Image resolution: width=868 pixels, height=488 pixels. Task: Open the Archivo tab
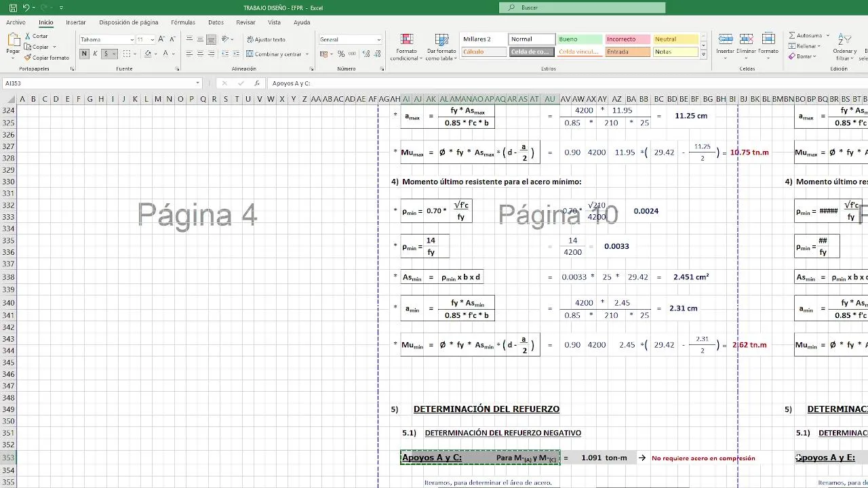click(16, 22)
